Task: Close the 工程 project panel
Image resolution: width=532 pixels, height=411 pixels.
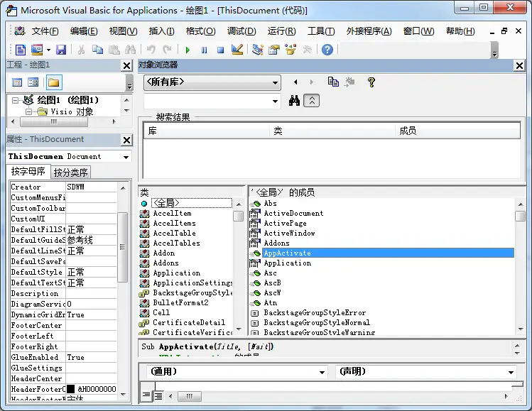Action: coord(126,65)
